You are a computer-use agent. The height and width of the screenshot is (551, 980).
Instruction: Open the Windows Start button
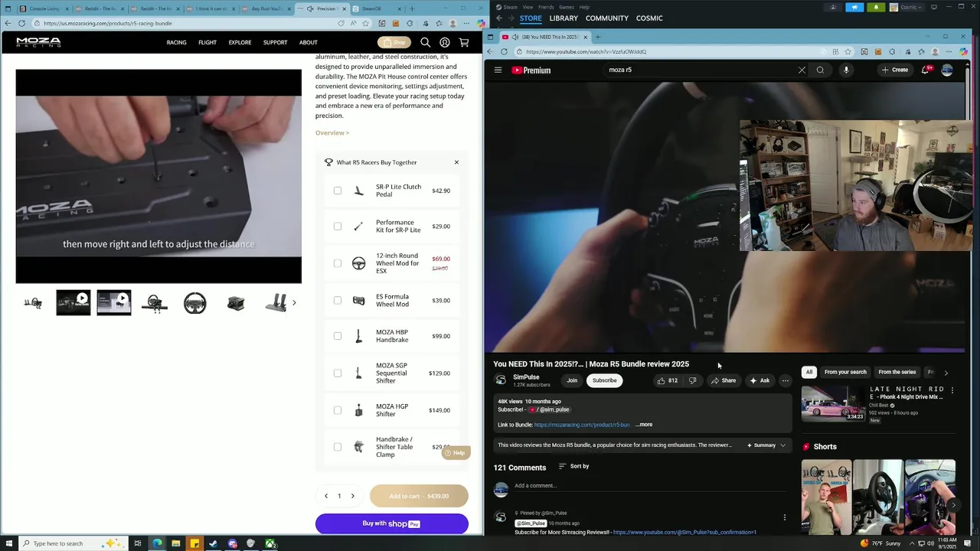point(11,543)
